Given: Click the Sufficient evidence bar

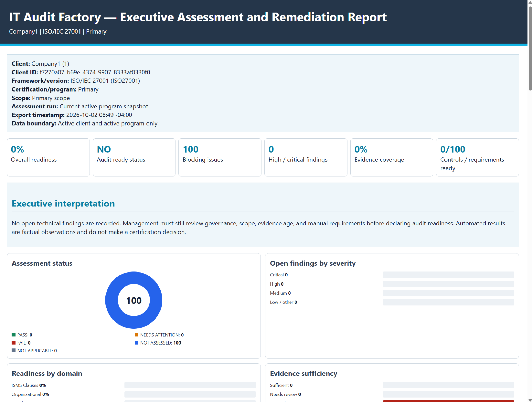Looking at the screenshot, I should click(x=448, y=385).
